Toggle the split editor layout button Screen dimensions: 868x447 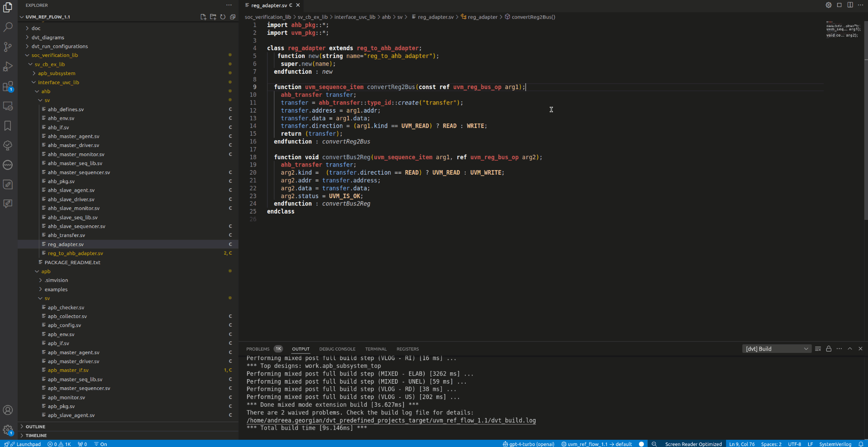point(850,5)
